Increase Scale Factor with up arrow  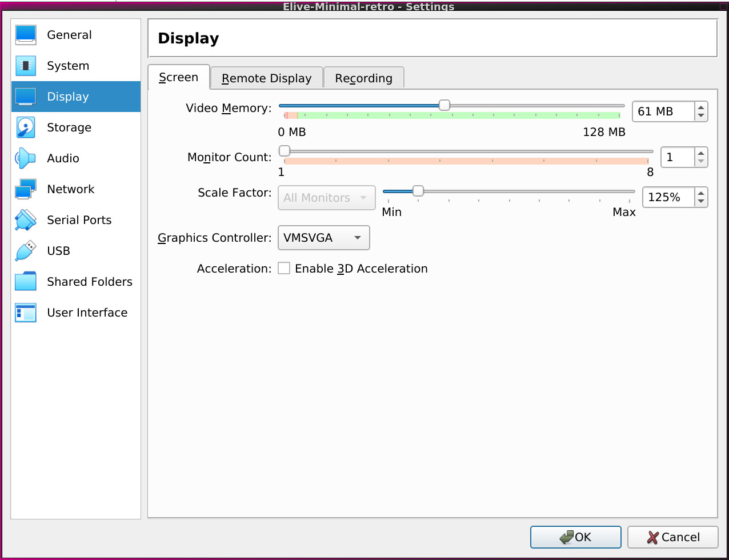[701, 193]
